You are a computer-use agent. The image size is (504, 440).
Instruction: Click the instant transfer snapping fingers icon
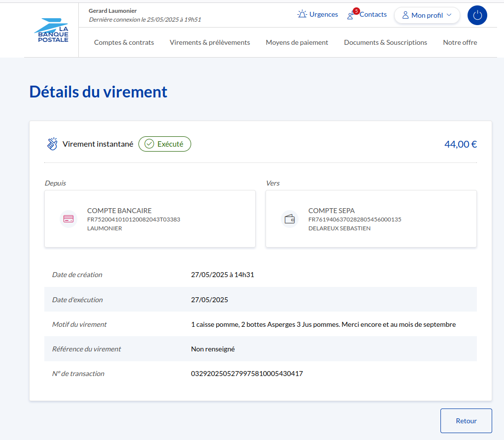[x=52, y=144]
